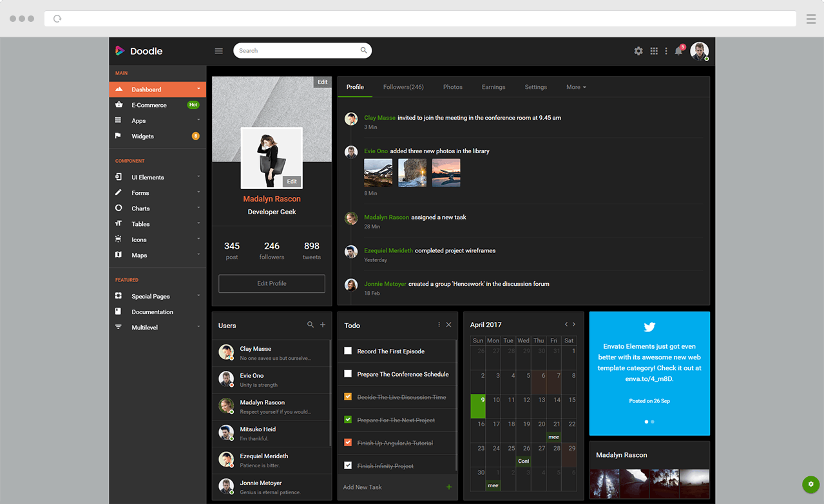The width and height of the screenshot is (824, 504).
Task: Switch to Followers(246) tab
Action: [x=403, y=87]
